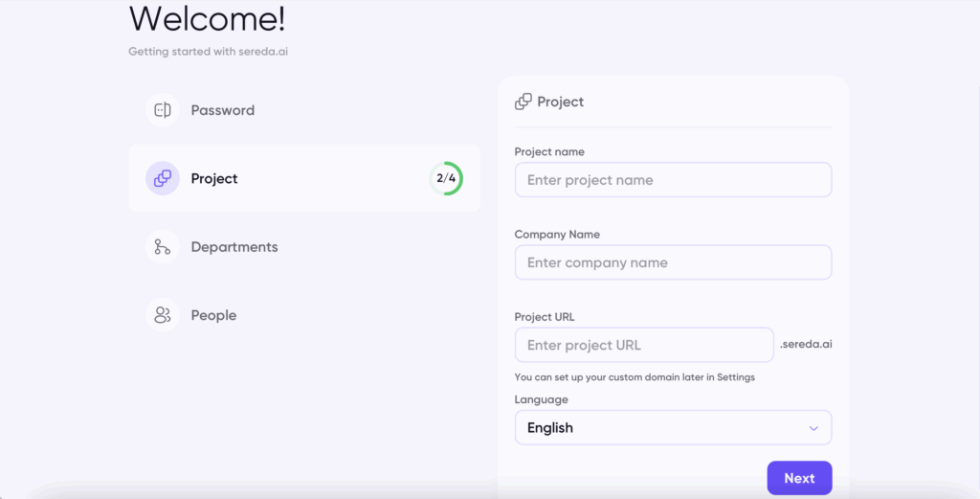The height and width of the screenshot is (499, 980).
Task: Click the Departments branch icon
Action: click(163, 246)
